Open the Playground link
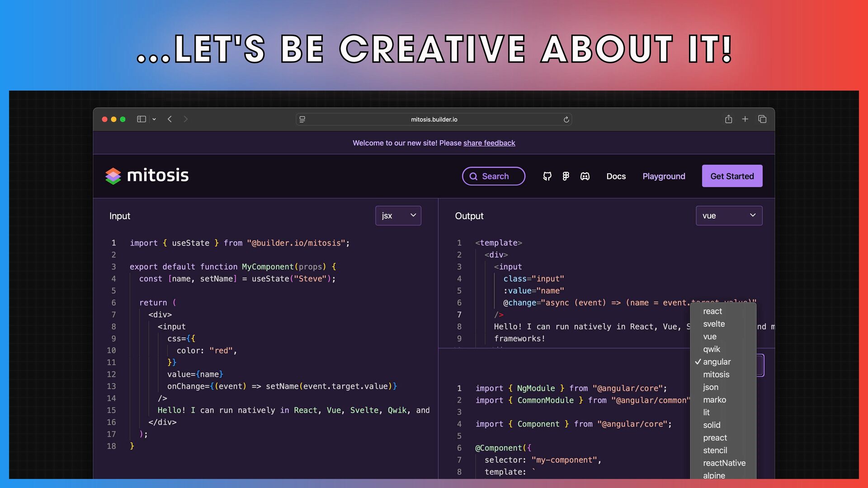Screen dimensions: 868x488 pos(664,176)
